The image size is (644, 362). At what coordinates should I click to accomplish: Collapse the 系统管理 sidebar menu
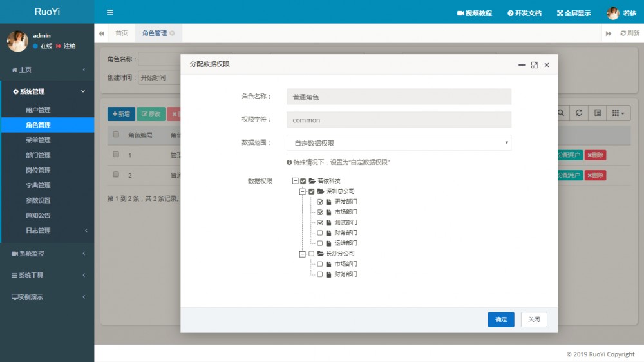point(47,91)
